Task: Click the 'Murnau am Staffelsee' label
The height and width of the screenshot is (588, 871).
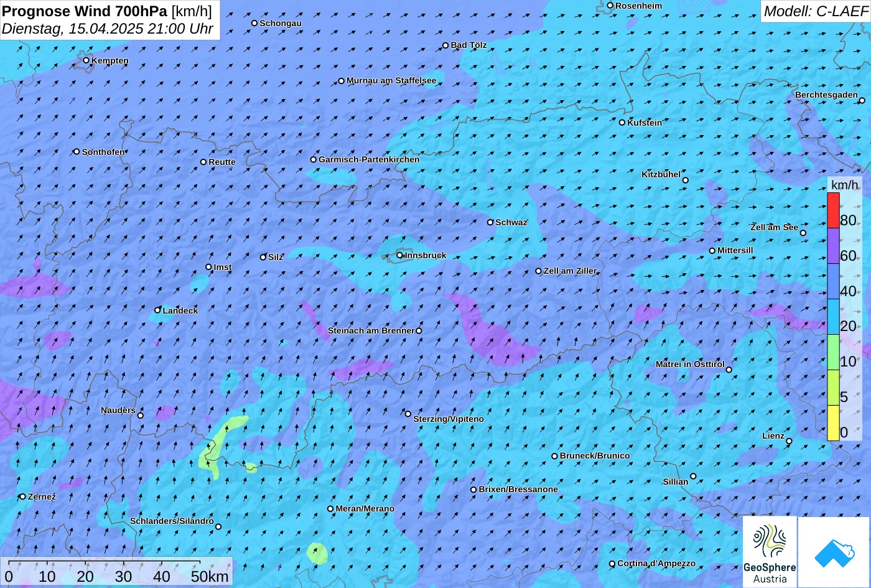Action: (x=391, y=80)
